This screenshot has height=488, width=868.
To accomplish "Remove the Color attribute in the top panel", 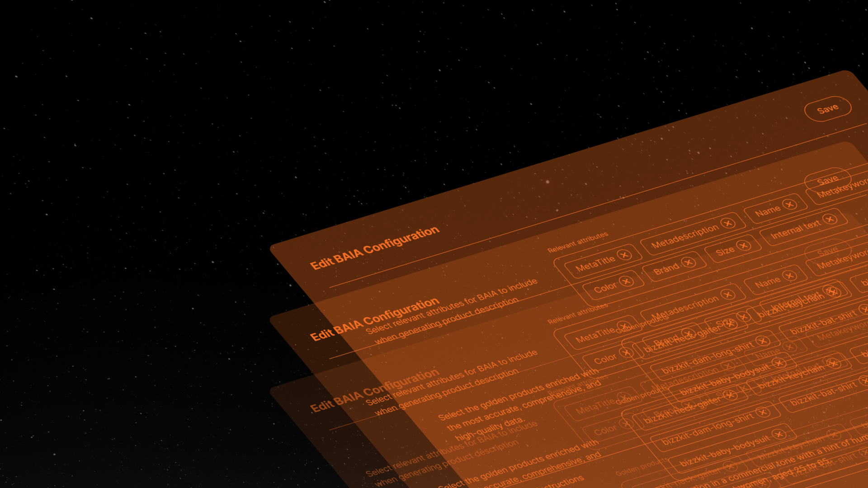I will (x=626, y=282).
